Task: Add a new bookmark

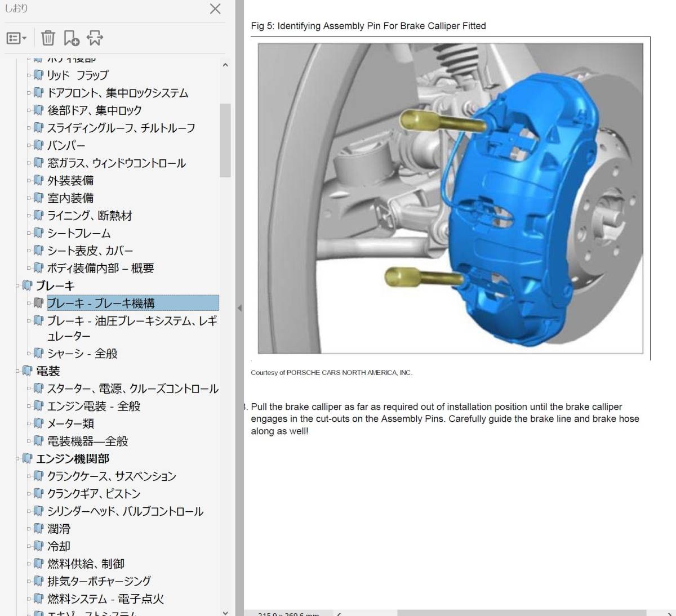Action: 71,38
